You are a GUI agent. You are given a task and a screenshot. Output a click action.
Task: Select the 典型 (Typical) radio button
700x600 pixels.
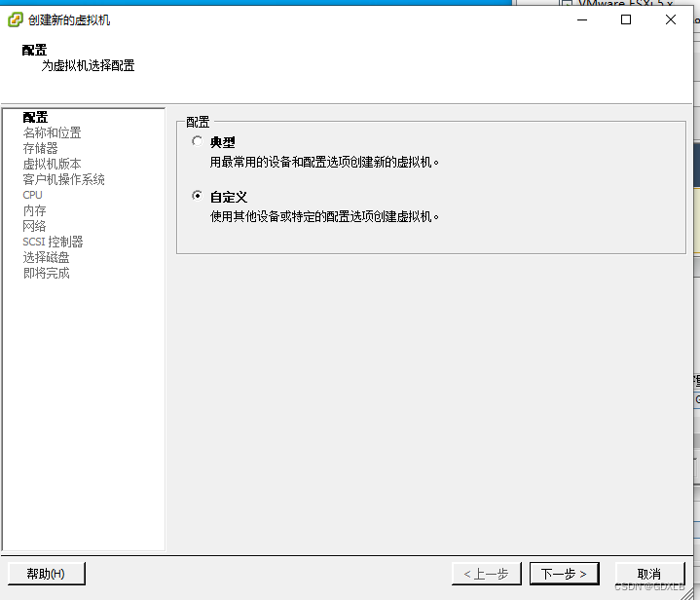click(x=197, y=141)
